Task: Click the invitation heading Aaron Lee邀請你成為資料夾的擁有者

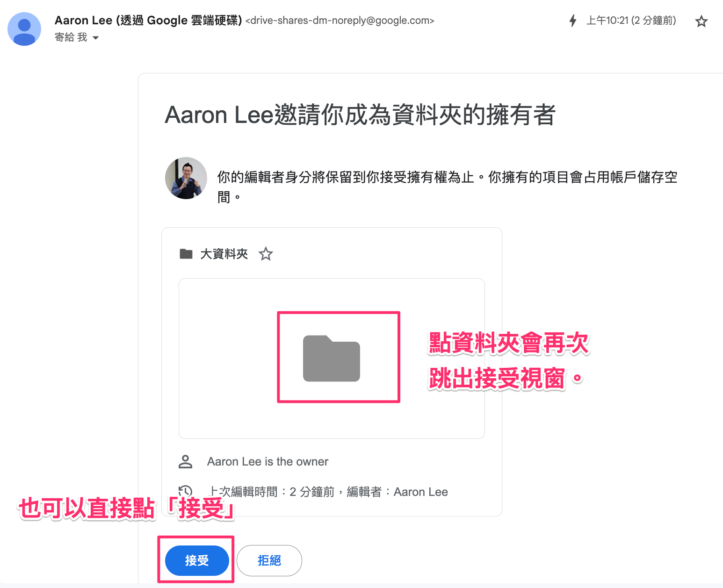Action: click(x=360, y=115)
